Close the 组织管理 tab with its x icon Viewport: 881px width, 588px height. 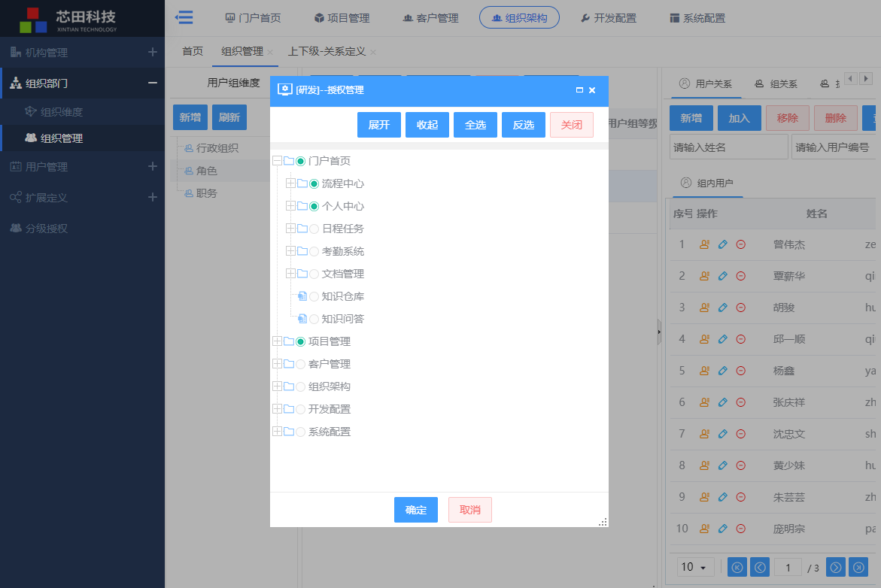pyautogui.click(x=270, y=52)
